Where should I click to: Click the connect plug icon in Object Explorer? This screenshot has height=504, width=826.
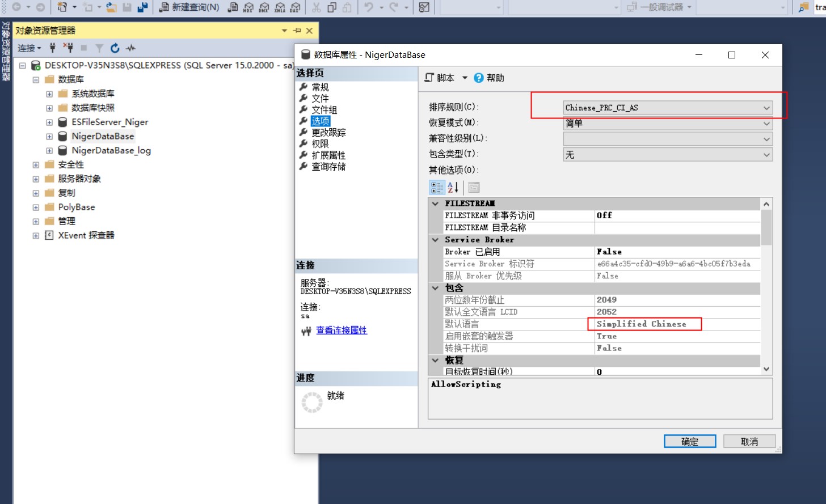coord(53,48)
